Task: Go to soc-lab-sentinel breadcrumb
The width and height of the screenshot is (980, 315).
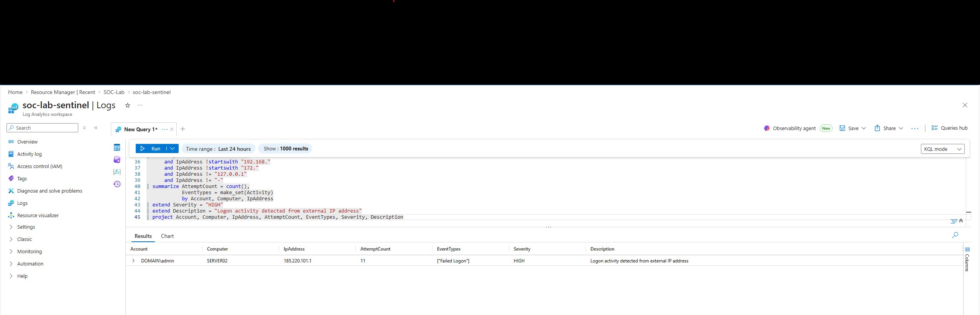Action: click(151, 92)
